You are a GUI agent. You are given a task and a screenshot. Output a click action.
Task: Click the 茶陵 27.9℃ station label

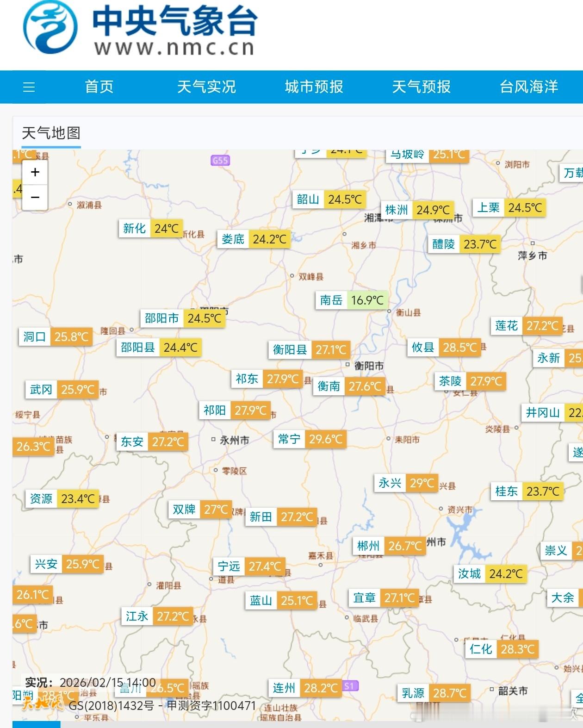[x=471, y=381]
